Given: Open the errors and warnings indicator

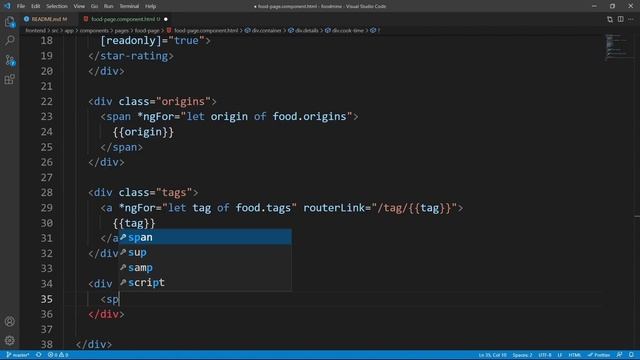Looking at the screenshot, I should point(58,355).
